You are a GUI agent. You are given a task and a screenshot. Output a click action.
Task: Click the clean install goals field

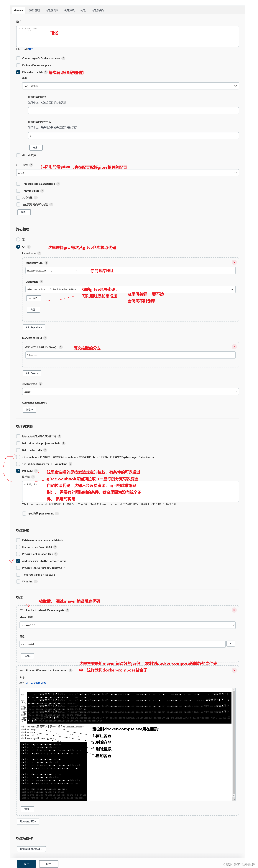[x=122, y=644]
